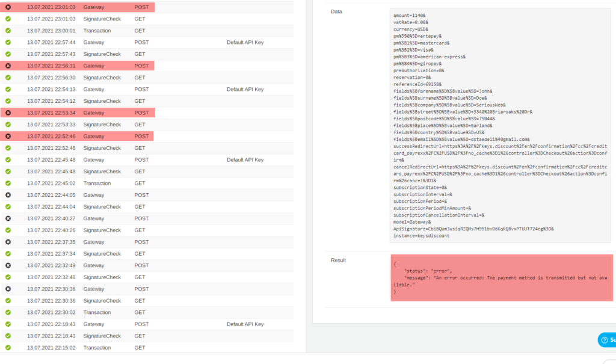Viewport: 616px width, 364px height.
Task: Click the red Result error message box
Action: pos(501,277)
